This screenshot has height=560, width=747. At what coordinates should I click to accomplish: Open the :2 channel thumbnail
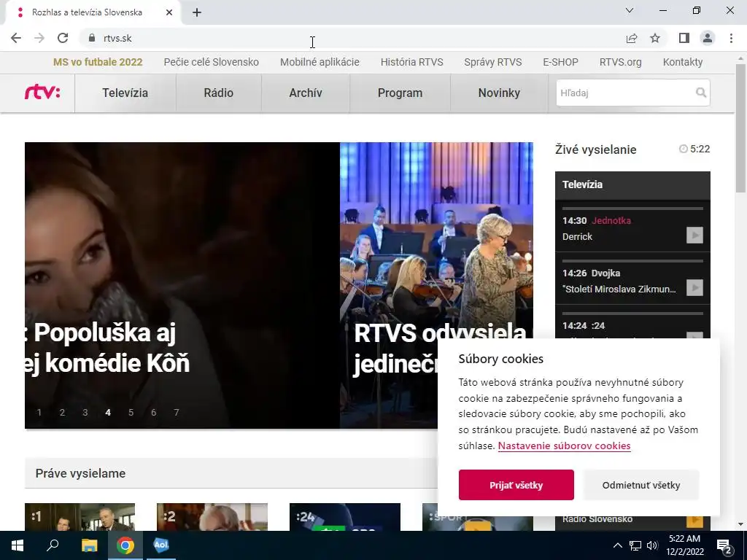pyautogui.click(x=212, y=517)
